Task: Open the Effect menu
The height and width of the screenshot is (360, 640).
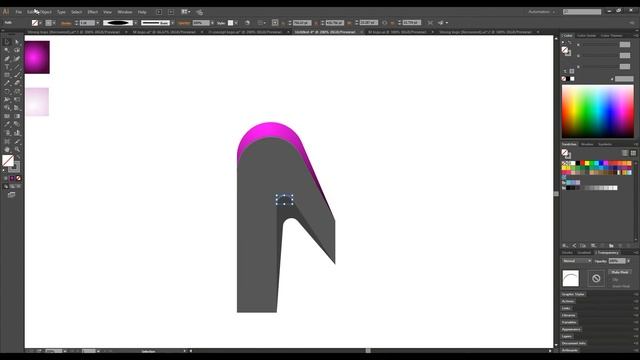Action: coord(93,12)
